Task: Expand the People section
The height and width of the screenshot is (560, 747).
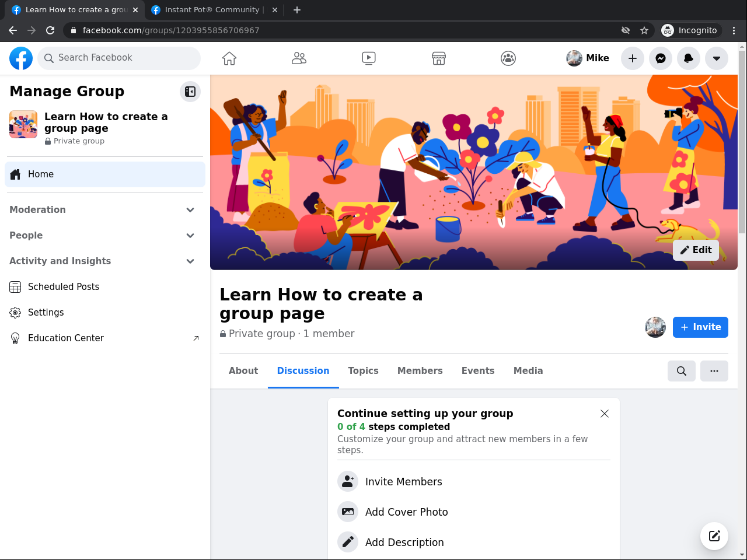Action: click(105, 236)
